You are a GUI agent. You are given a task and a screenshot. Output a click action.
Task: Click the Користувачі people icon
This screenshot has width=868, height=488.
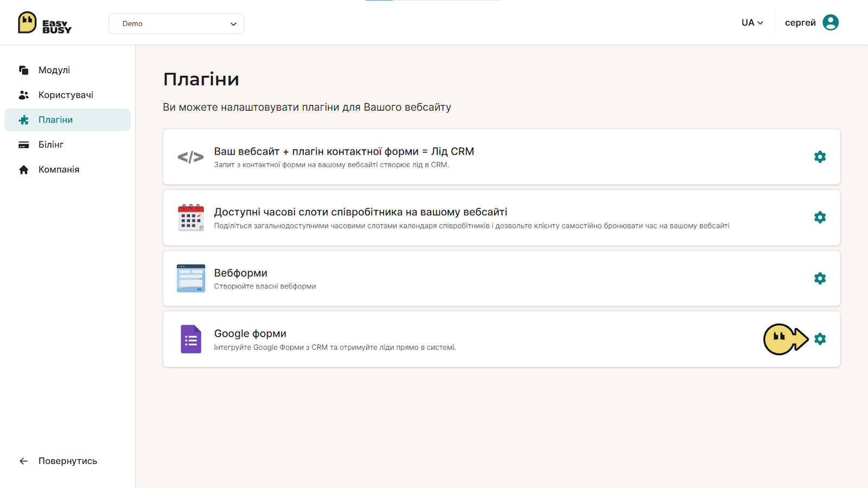click(x=23, y=95)
